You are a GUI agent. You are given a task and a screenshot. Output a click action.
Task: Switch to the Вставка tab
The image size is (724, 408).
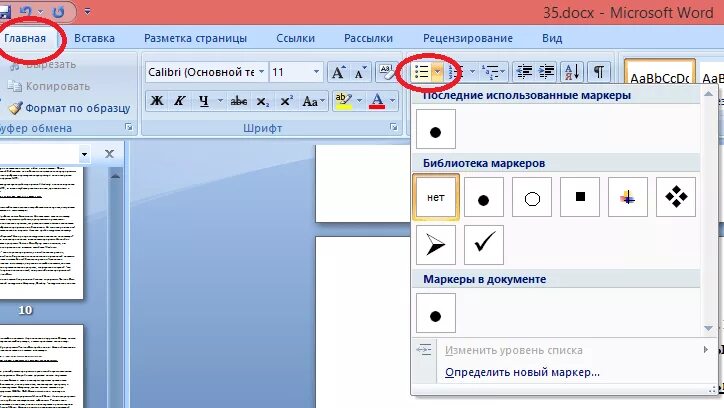94,38
